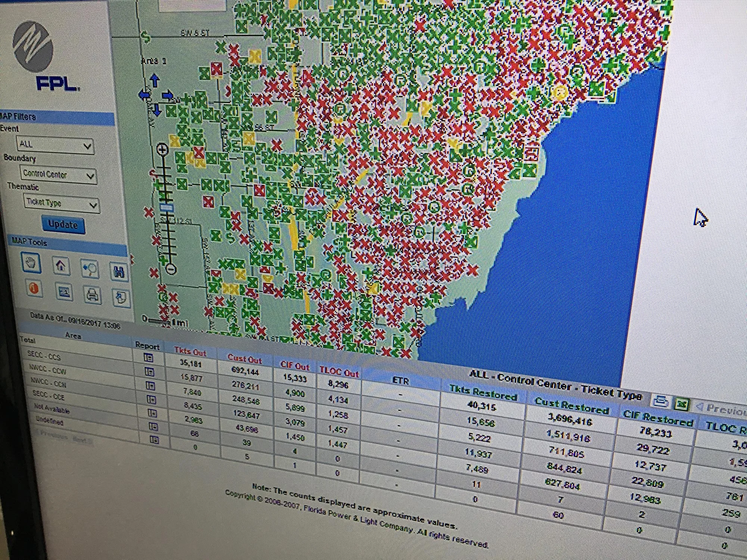Click the Previous link beside Excel icon

tap(723, 410)
